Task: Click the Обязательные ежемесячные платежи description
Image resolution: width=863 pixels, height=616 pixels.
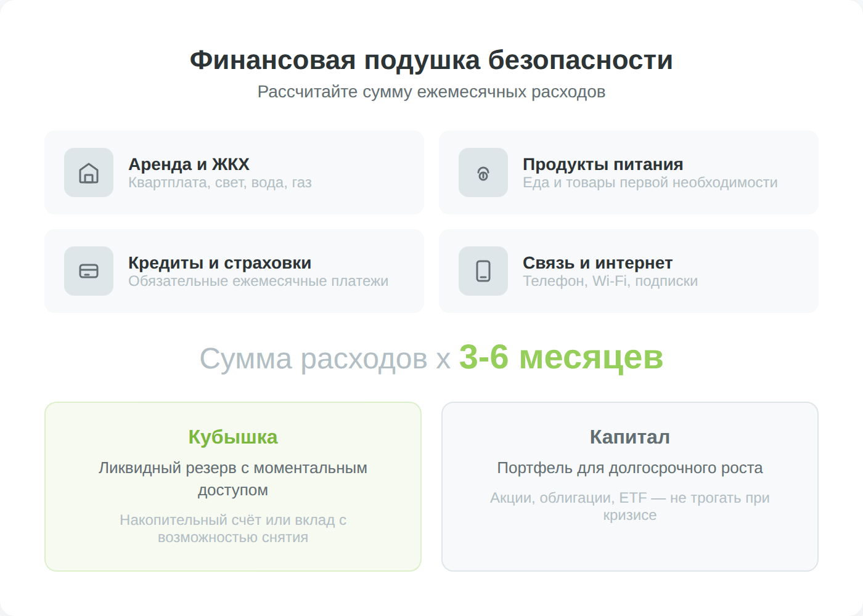Action: pos(258,282)
